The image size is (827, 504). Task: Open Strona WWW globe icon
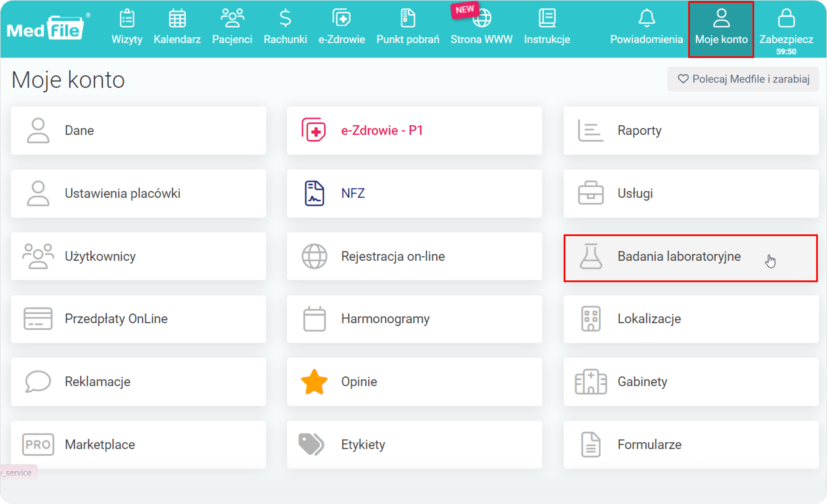482,18
